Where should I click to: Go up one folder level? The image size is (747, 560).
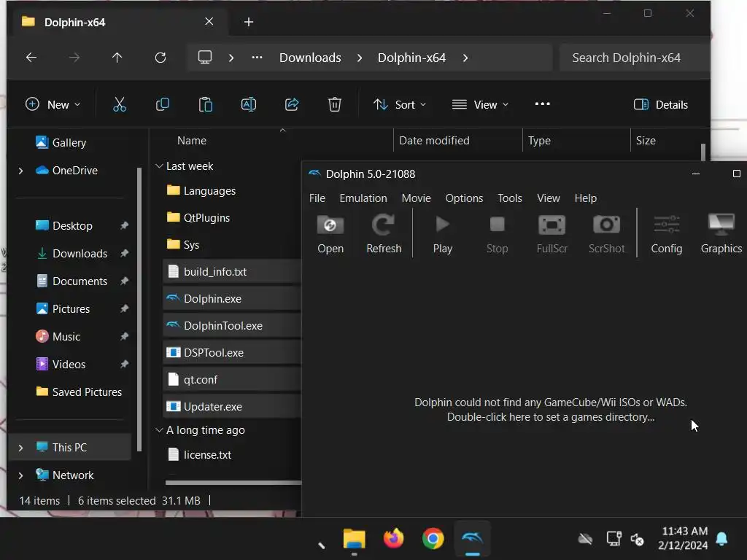tap(117, 58)
